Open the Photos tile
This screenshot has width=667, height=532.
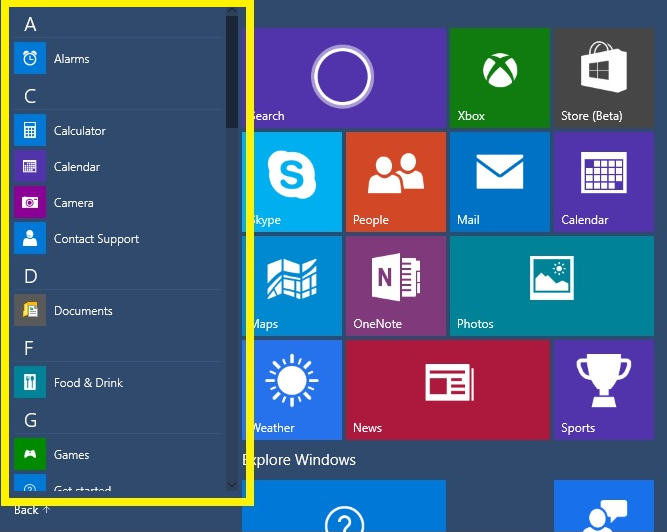pyautogui.click(x=552, y=286)
